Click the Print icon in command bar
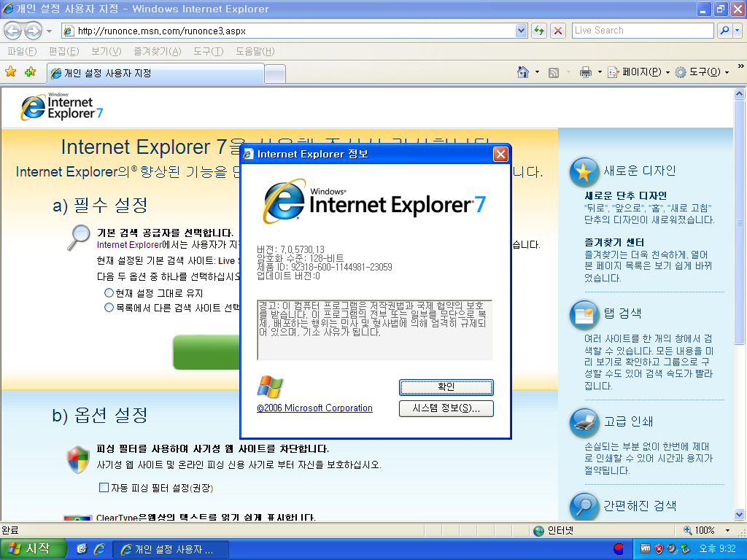Image resolution: width=747 pixels, height=560 pixels. [586, 72]
